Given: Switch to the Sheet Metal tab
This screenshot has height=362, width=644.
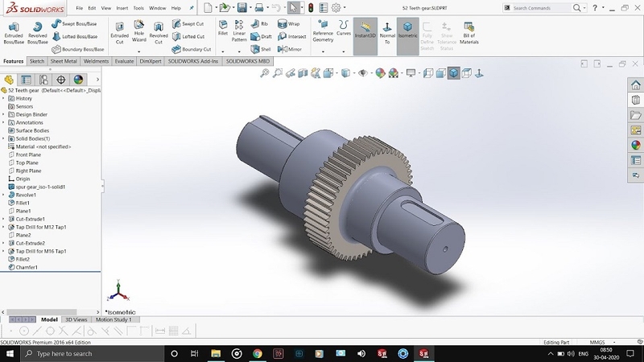Looking at the screenshot, I should (x=64, y=61).
